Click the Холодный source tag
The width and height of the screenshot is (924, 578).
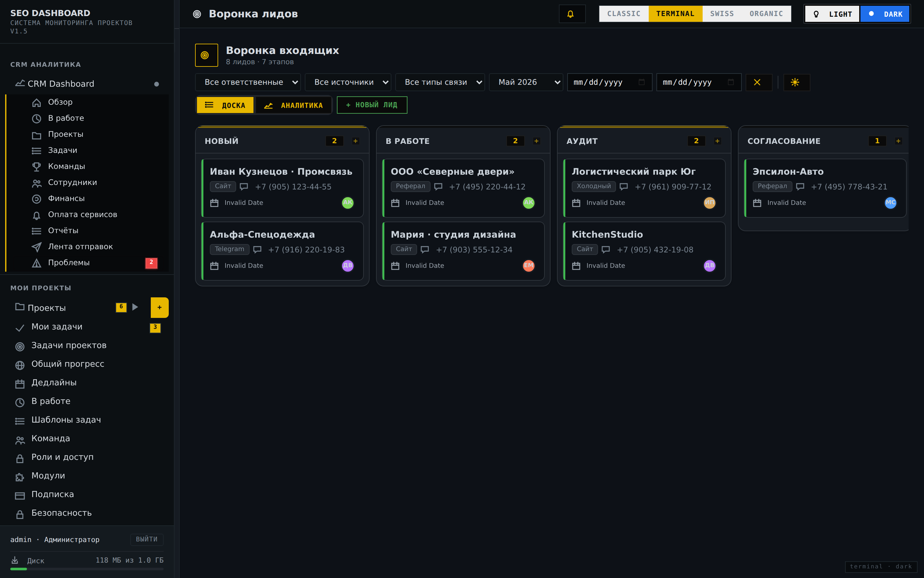pyautogui.click(x=594, y=186)
